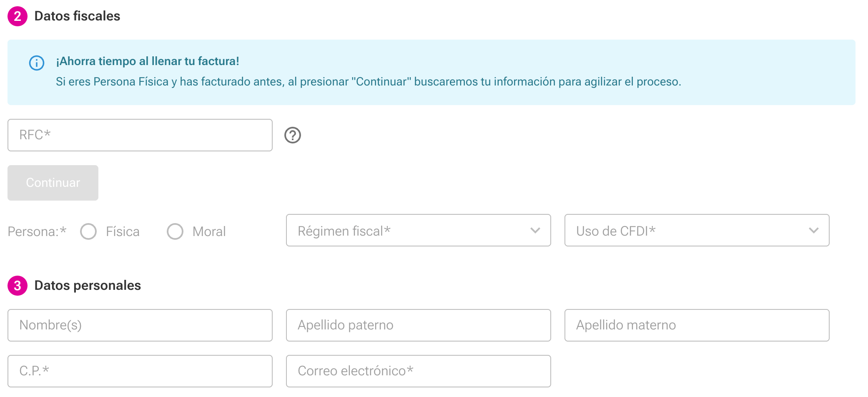
Task: Click the Apellido paterno field
Action: click(x=418, y=325)
